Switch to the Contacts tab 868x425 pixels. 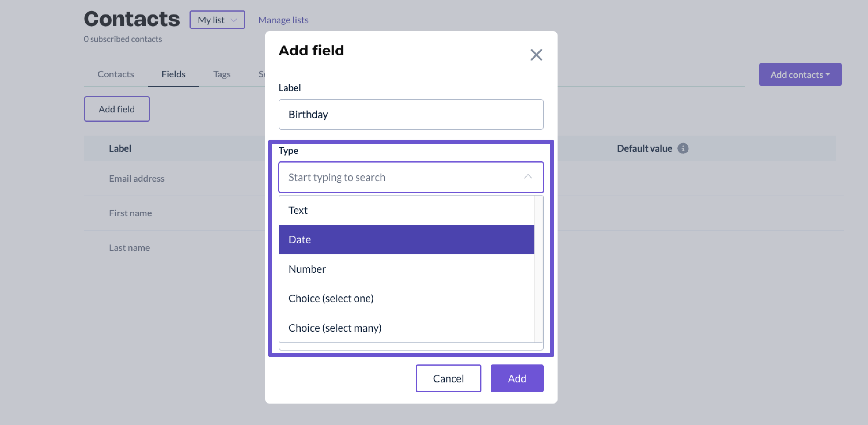(x=115, y=74)
